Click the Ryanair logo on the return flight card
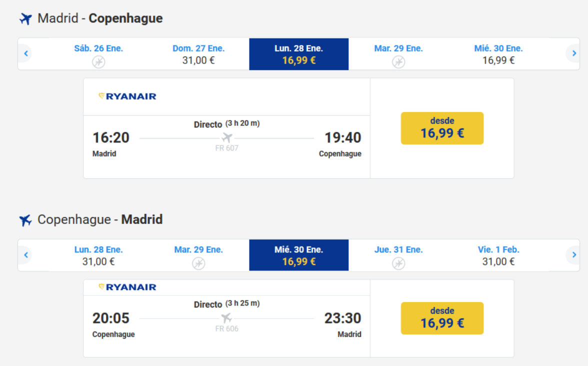The height and width of the screenshot is (366, 588). [x=127, y=287]
